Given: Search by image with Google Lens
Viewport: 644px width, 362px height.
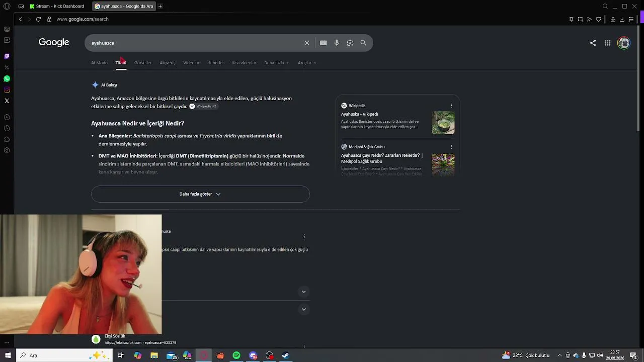Looking at the screenshot, I should [x=350, y=43].
